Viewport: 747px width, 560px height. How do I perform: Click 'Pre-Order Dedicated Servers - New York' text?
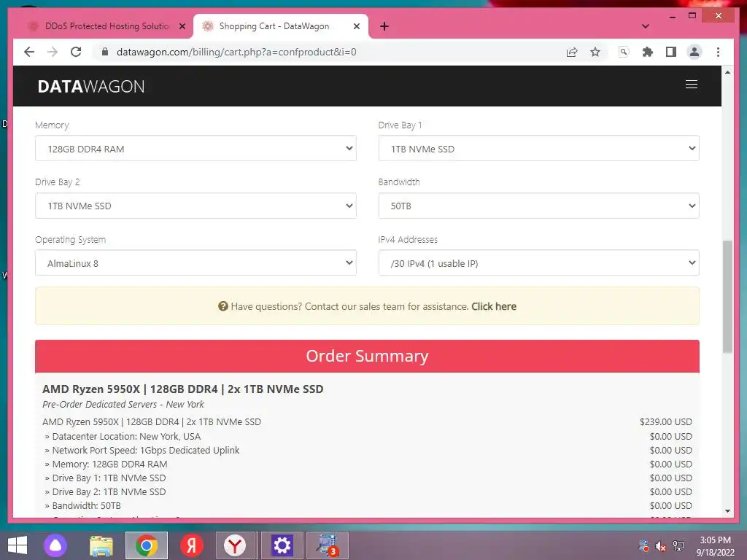click(x=123, y=404)
